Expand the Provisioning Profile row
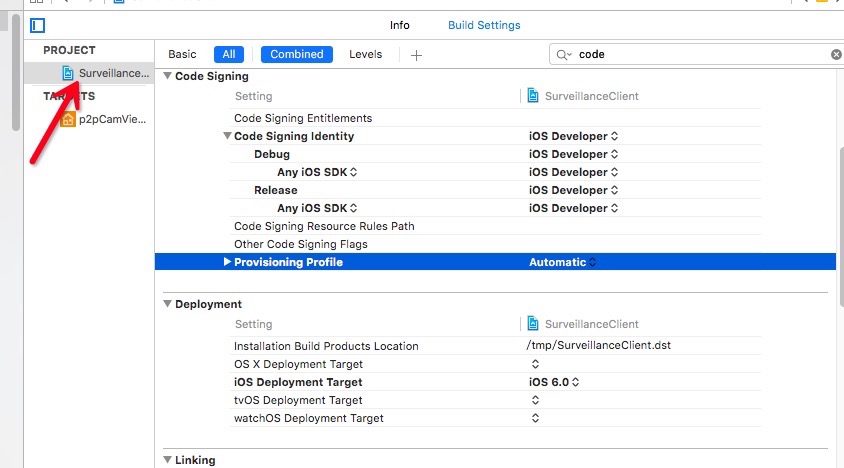Image resolution: width=844 pixels, height=468 pixels. click(227, 262)
